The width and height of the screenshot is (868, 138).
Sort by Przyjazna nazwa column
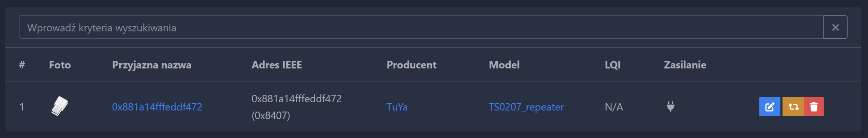point(152,65)
